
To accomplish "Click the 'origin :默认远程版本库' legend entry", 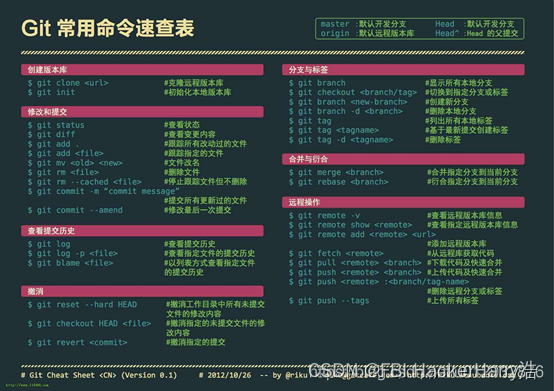I will click(x=367, y=33).
